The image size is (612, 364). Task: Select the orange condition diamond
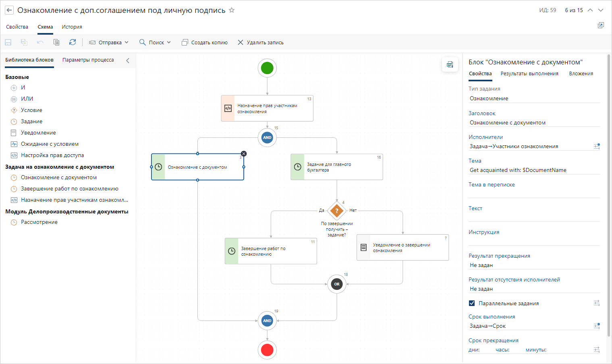click(337, 211)
